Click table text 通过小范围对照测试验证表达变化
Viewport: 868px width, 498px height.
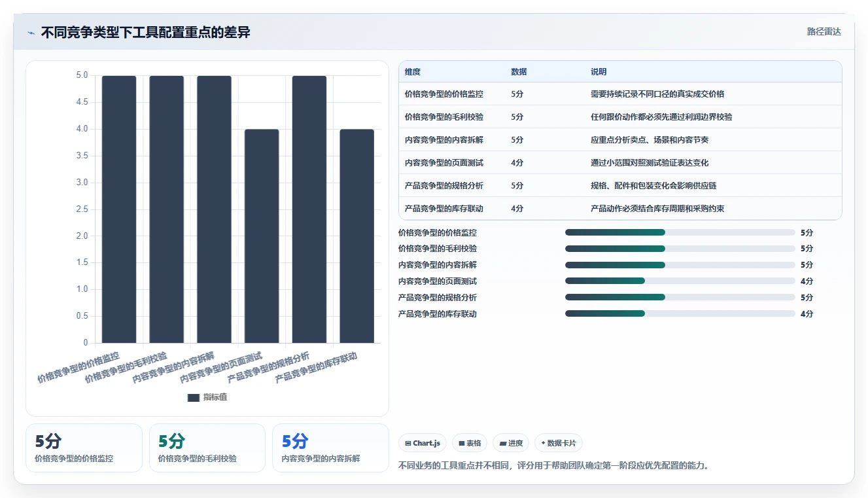tap(650, 163)
